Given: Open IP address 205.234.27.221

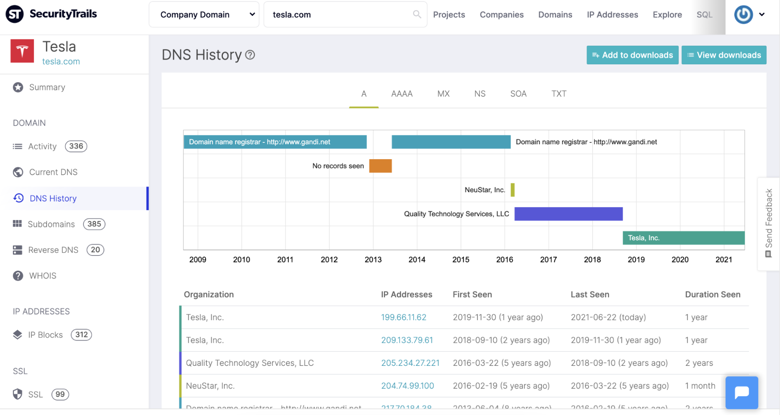Looking at the screenshot, I should (410, 363).
